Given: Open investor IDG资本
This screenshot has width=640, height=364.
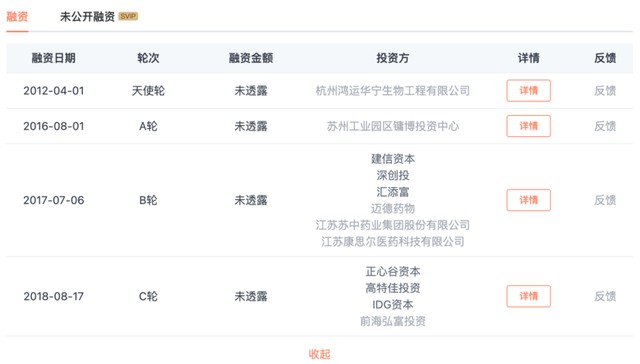Looking at the screenshot, I should pos(393,304).
